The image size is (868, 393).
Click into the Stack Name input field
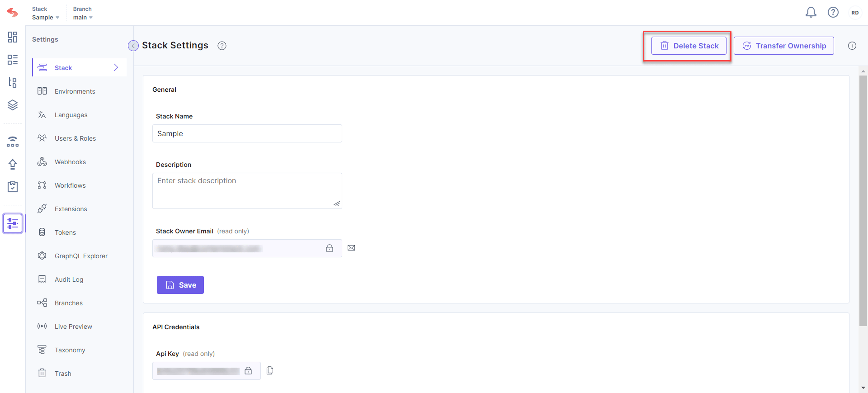247,133
